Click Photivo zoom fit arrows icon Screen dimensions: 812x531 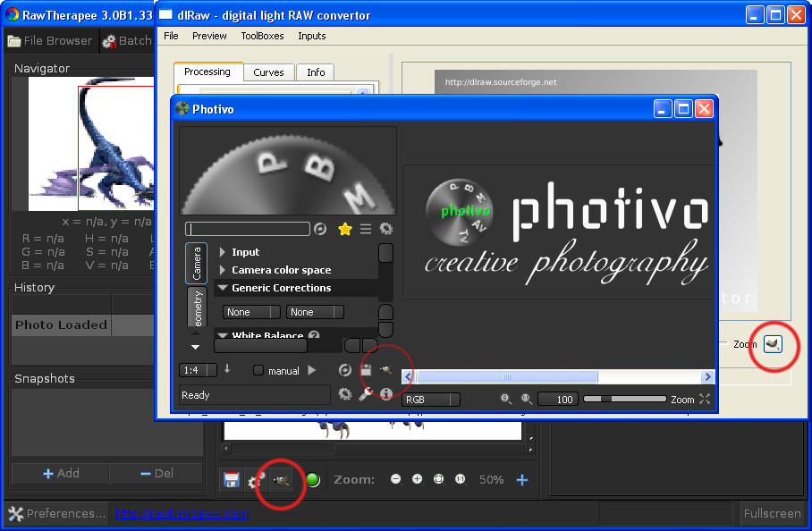coord(705,399)
